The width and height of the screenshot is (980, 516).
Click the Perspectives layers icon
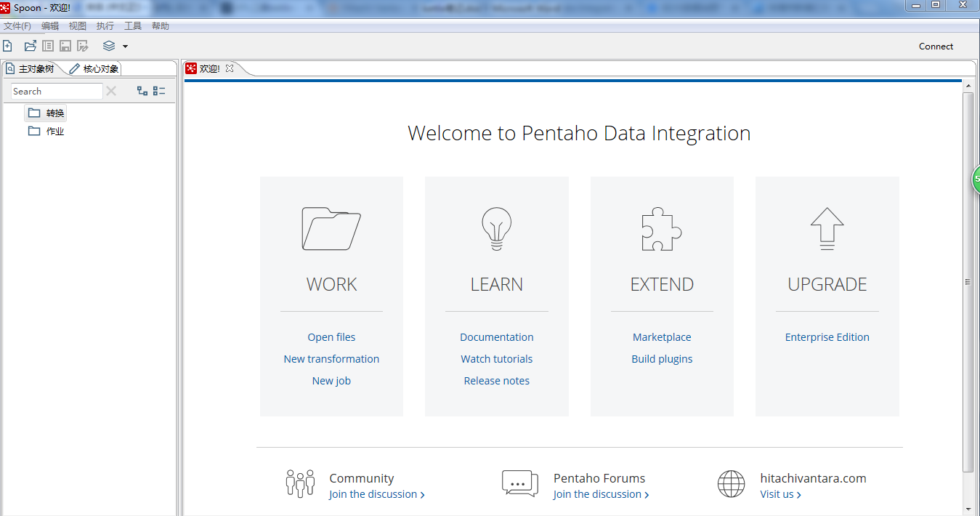(109, 46)
